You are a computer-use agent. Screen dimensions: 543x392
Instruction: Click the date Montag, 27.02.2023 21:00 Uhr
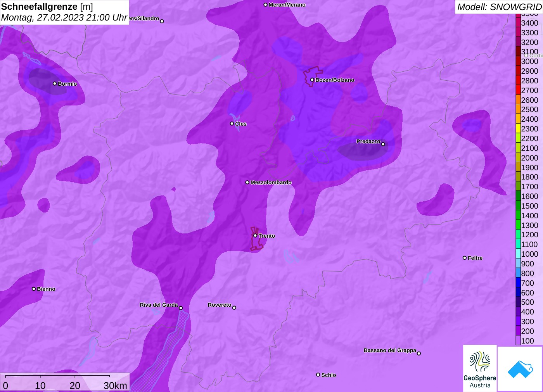[x=64, y=17]
